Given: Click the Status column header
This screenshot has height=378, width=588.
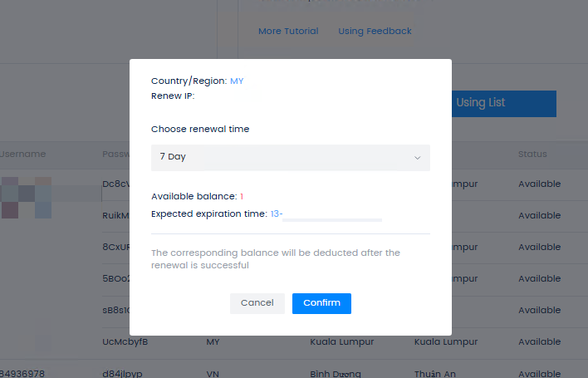Looking at the screenshot, I should [532, 155].
